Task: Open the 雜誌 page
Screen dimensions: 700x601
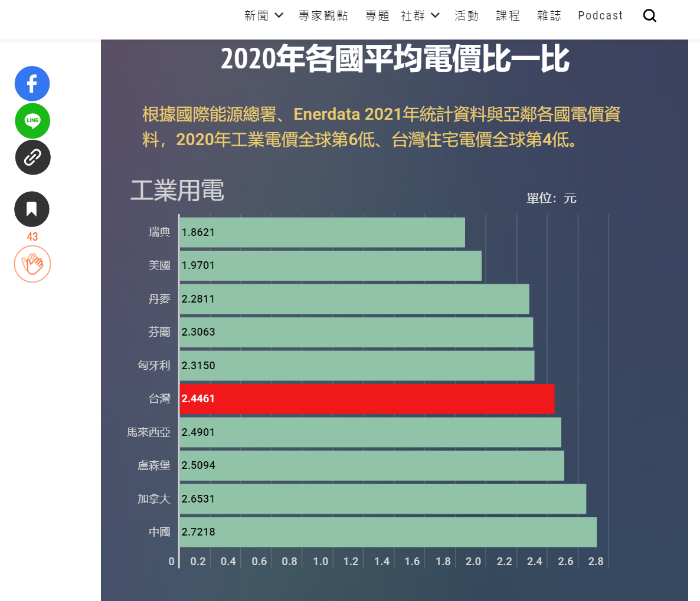Action: 549,15
